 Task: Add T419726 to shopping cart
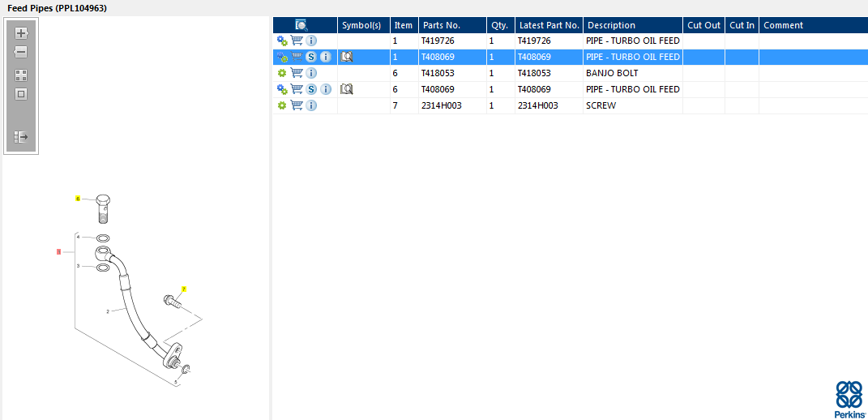click(x=297, y=41)
